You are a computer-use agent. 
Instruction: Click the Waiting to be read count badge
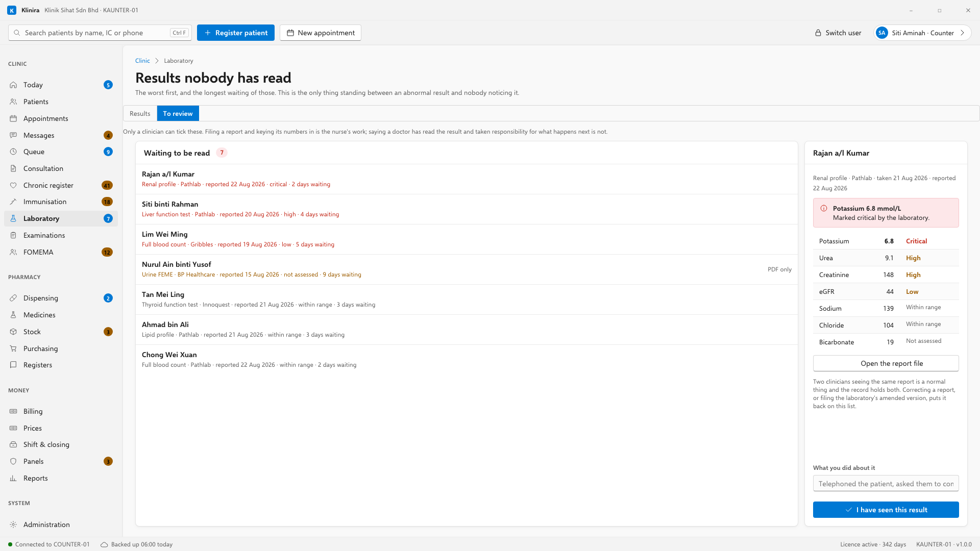coord(222,153)
